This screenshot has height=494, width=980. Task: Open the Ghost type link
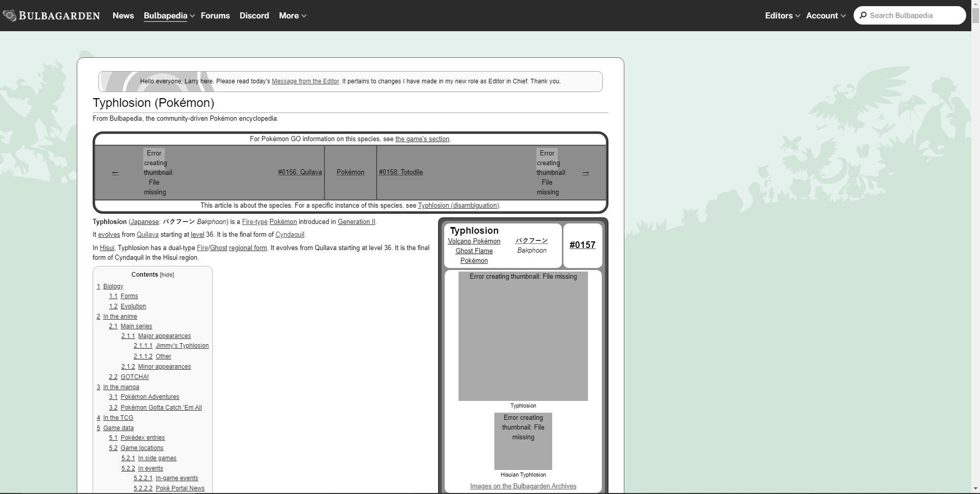pyautogui.click(x=219, y=248)
